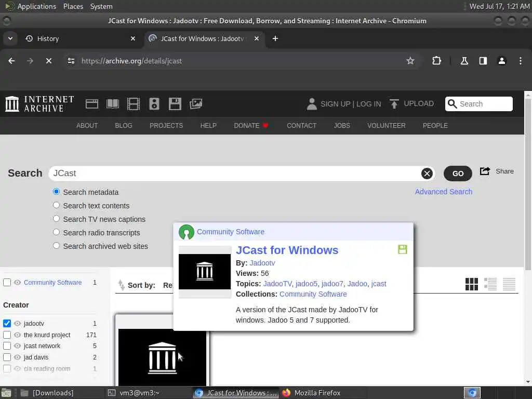Screen dimensions: 532x399
Task: Open the BLOG menu item
Action: (x=124, y=126)
